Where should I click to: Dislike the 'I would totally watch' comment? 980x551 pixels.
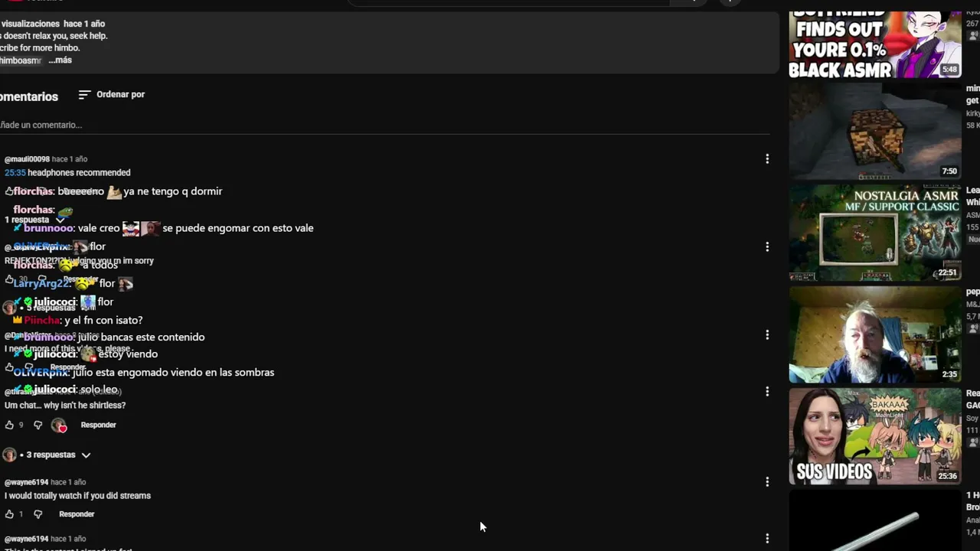pyautogui.click(x=38, y=514)
